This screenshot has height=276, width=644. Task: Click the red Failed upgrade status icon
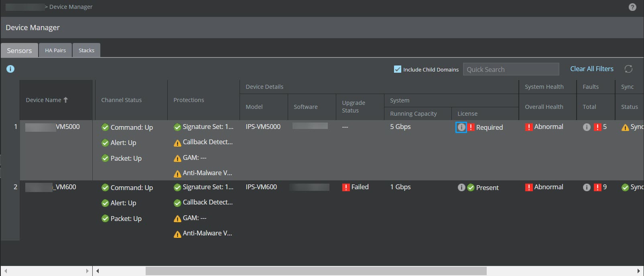346,188
